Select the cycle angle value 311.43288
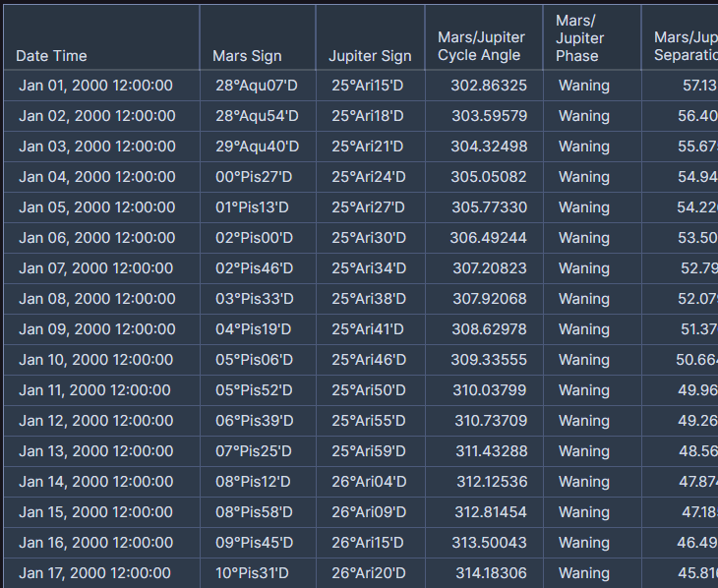This screenshot has height=588, width=718. [490, 451]
